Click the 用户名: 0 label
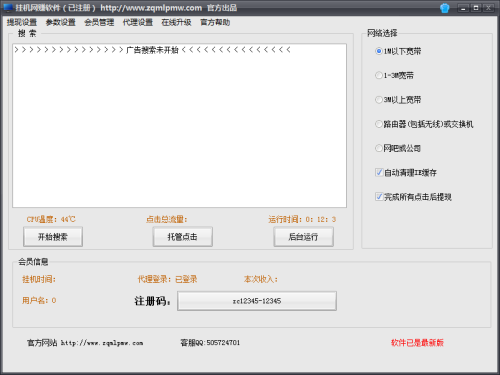The width and height of the screenshot is (500, 375). pyautogui.click(x=39, y=300)
